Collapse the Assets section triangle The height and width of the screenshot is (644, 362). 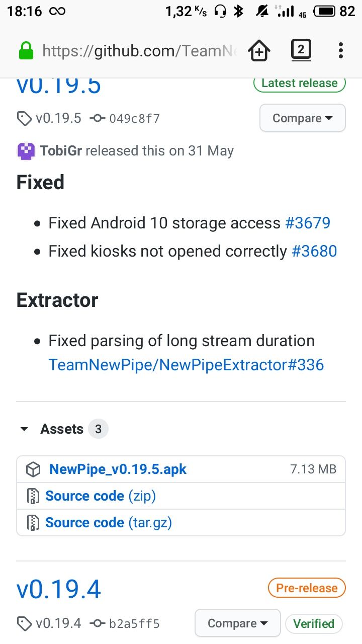[24, 429]
